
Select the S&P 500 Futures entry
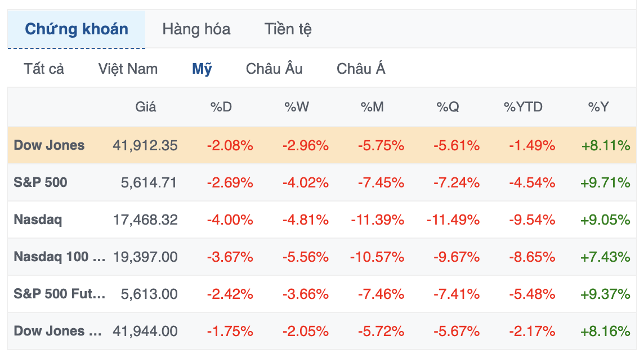click(60, 294)
